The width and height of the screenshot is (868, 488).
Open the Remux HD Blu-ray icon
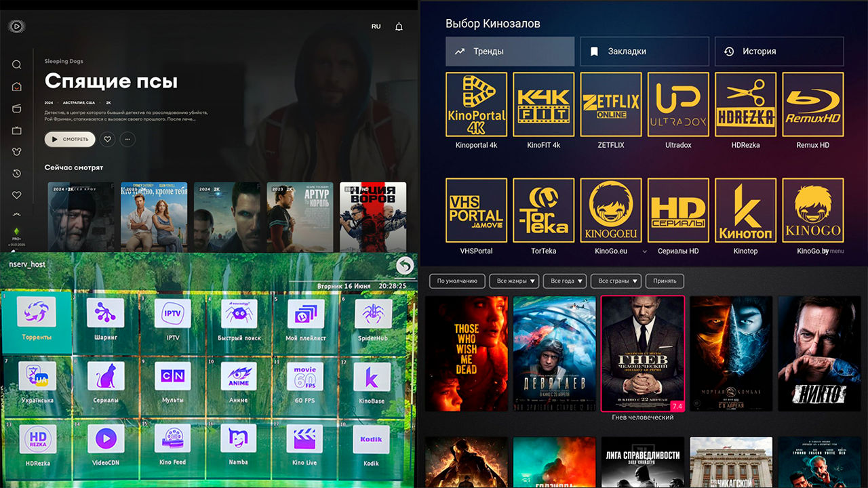coord(812,103)
